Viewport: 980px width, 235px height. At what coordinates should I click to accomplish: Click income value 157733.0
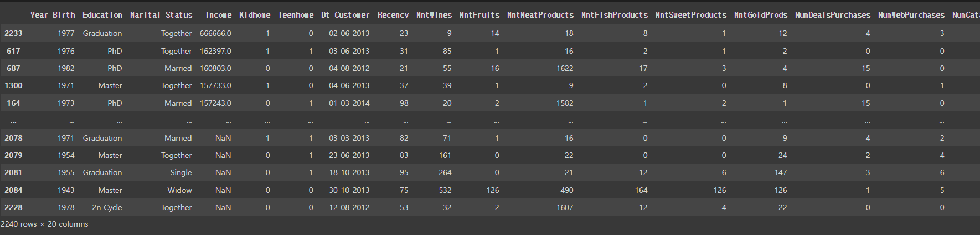click(215, 85)
